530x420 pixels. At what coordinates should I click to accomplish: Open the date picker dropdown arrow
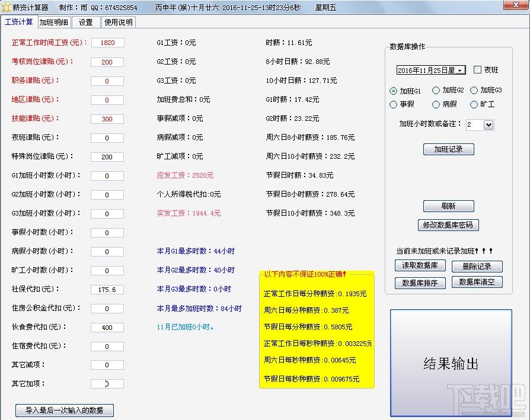460,70
